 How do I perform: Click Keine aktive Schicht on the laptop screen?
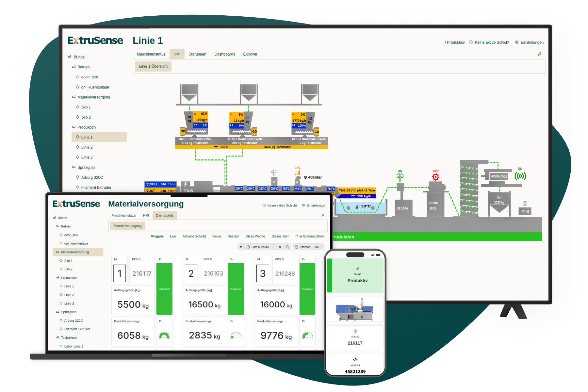click(x=280, y=205)
